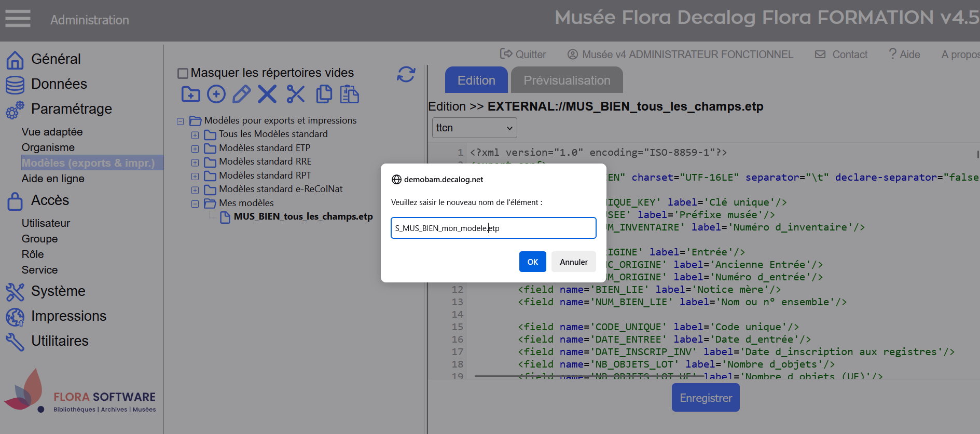Click the paste clipboard icon
This screenshot has width=980, height=434.
pyautogui.click(x=350, y=94)
